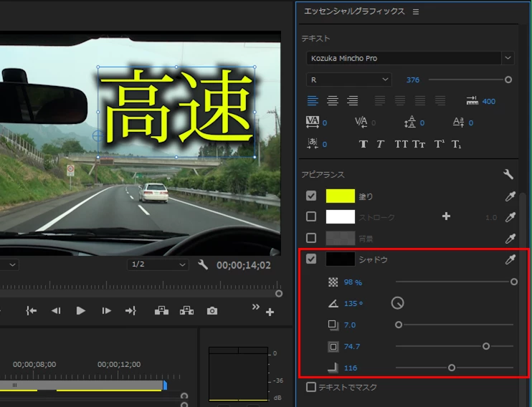Open the 1/2 playback resolution dropdown
Viewport: 532px width, 407px height.
coord(158,264)
